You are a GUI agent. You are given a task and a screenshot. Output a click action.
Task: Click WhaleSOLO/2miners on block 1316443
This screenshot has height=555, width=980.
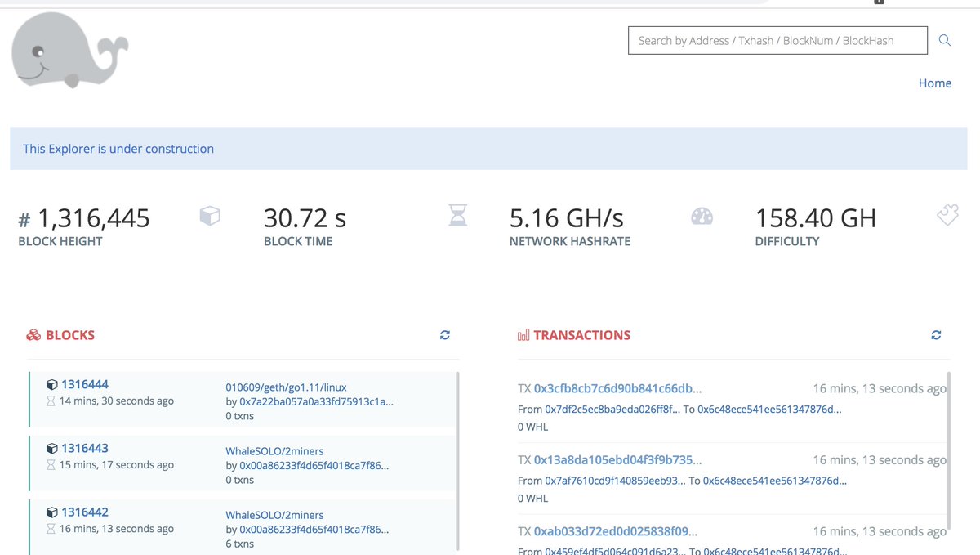(x=274, y=450)
